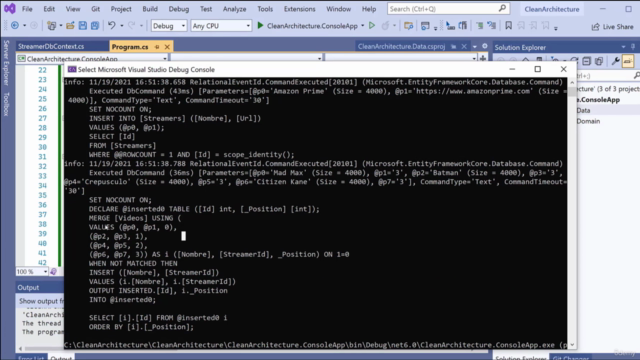Click the IntelliCode icon beside zoom level
This screenshot has width=640, height=360.
pos(53,271)
